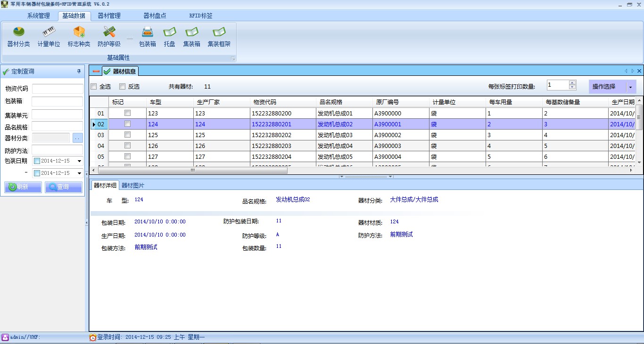Select the 集装框架 icon
Image resolution: width=644 pixels, height=344 pixels.
click(x=219, y=33)
